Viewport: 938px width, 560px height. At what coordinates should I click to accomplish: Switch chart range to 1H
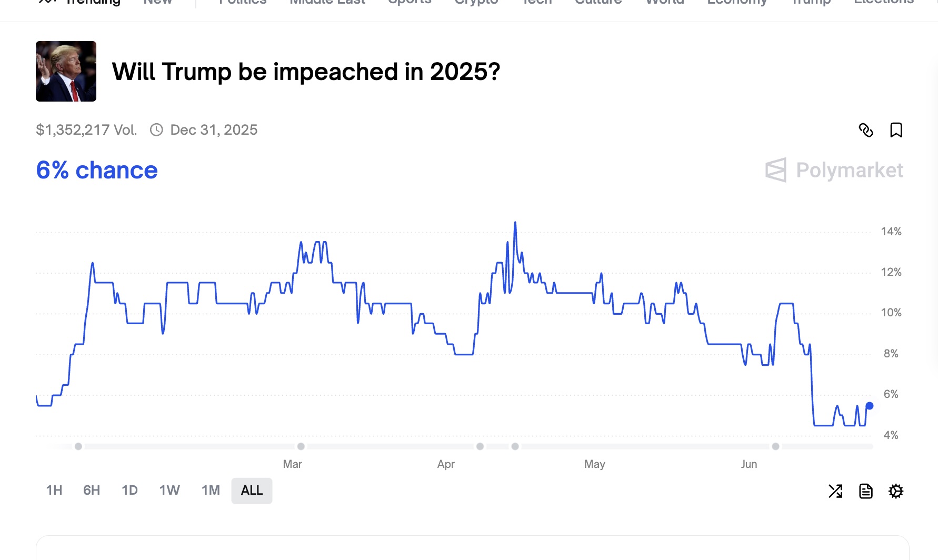tap(54, 491)
